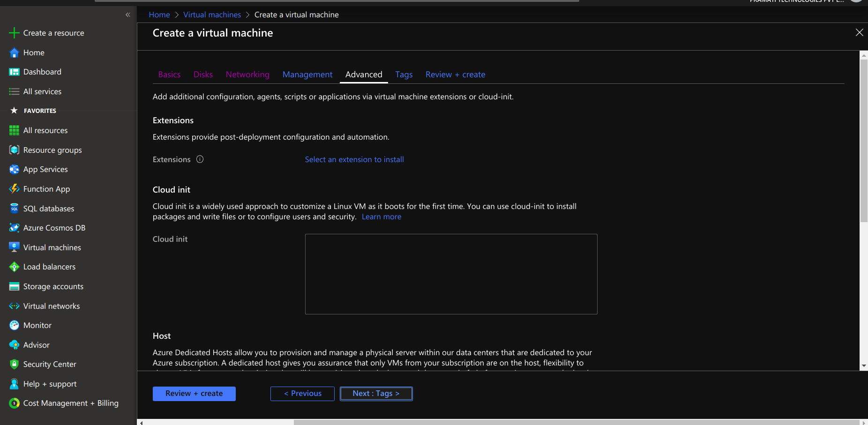The height and width of the screenshot is (425, 868).
Task: Open Azure Cosmos DB icon
Action: click(14, 228)
